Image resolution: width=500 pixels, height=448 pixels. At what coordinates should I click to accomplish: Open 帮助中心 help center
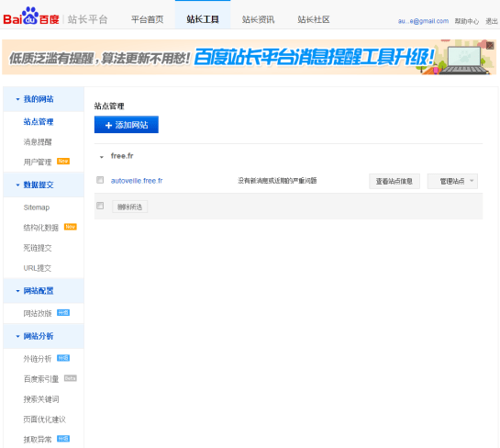pos(467,21)
